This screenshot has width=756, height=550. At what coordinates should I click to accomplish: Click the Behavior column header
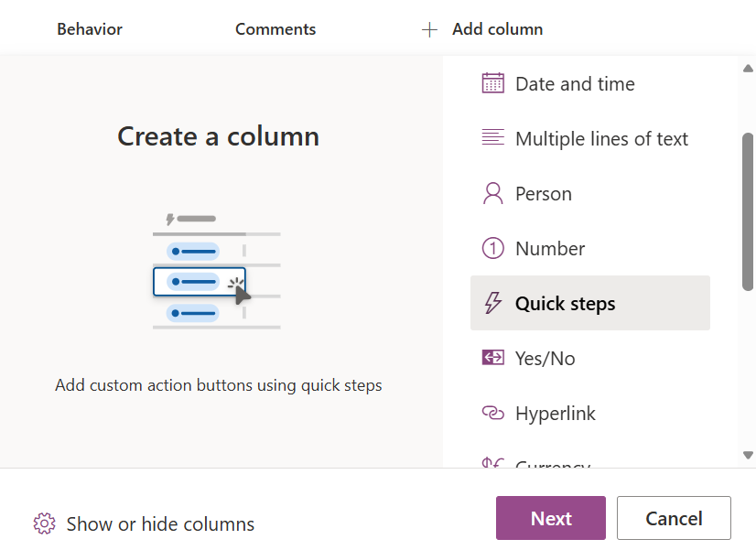point(90,29)
